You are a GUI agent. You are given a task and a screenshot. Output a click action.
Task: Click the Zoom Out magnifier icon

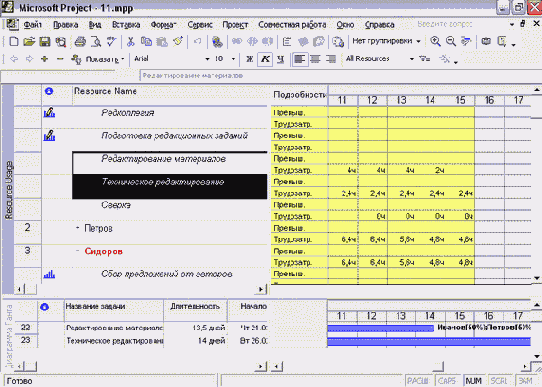[451, 41]
